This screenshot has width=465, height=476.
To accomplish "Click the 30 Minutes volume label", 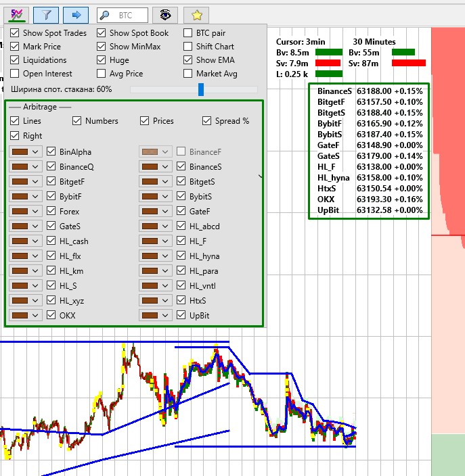I will (374, 42).
